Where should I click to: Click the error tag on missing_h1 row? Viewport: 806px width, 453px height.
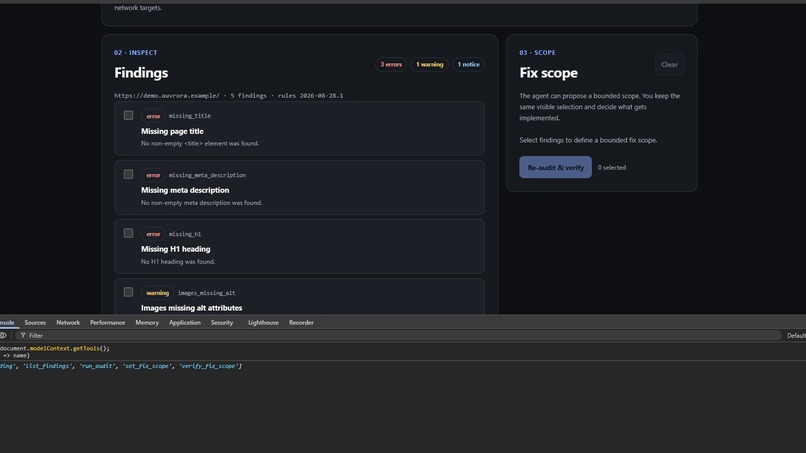tap(153, 234)
